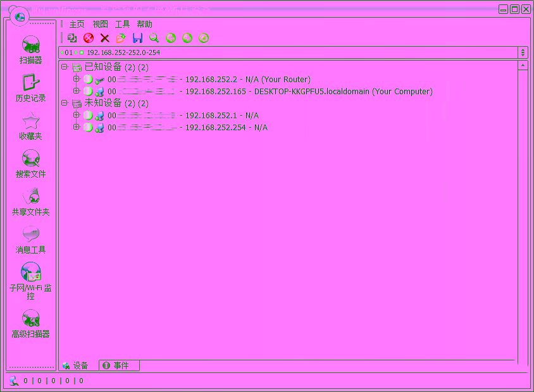Select the 192.168.252.1 - N/A row
534x392 pixels.
click(x=183, y=116)
